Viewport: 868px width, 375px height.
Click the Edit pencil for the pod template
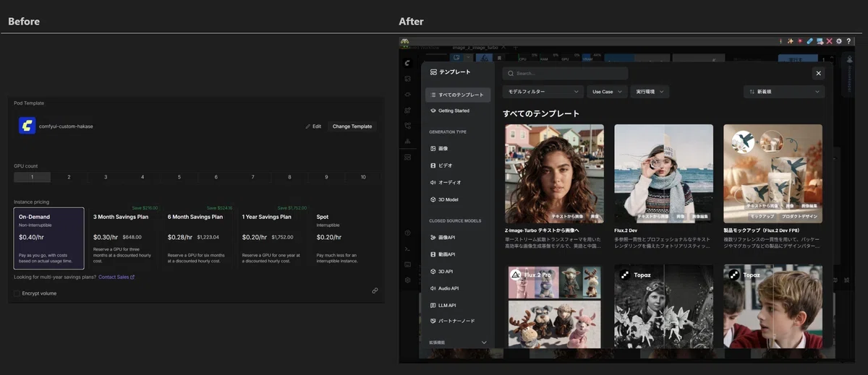313,126
